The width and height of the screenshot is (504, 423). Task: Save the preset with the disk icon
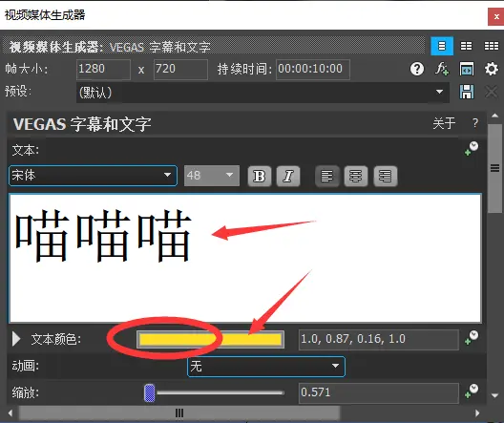coord(467,92)
